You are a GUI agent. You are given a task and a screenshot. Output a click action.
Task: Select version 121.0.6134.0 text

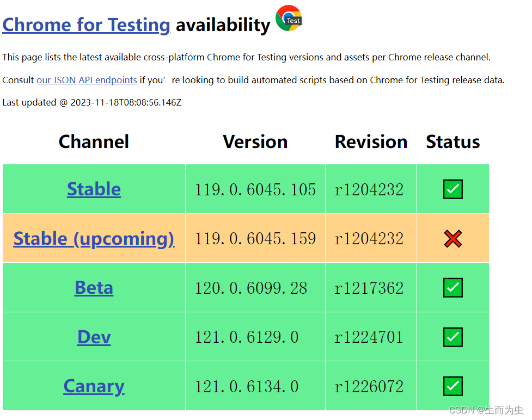click(247, 386)
